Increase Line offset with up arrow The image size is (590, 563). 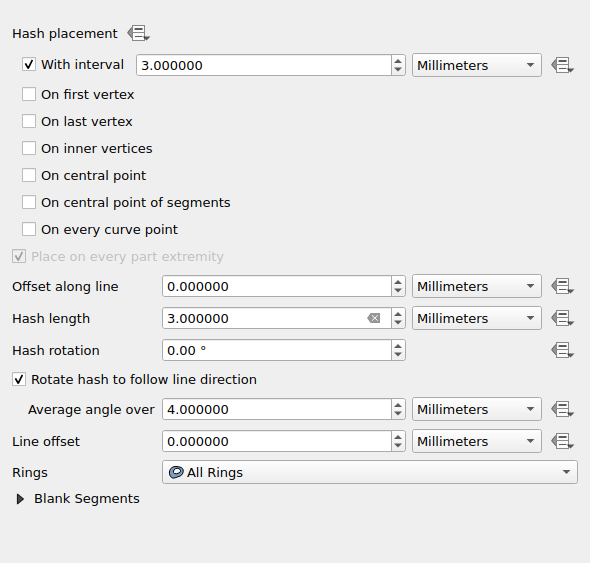tap(398, 436)
